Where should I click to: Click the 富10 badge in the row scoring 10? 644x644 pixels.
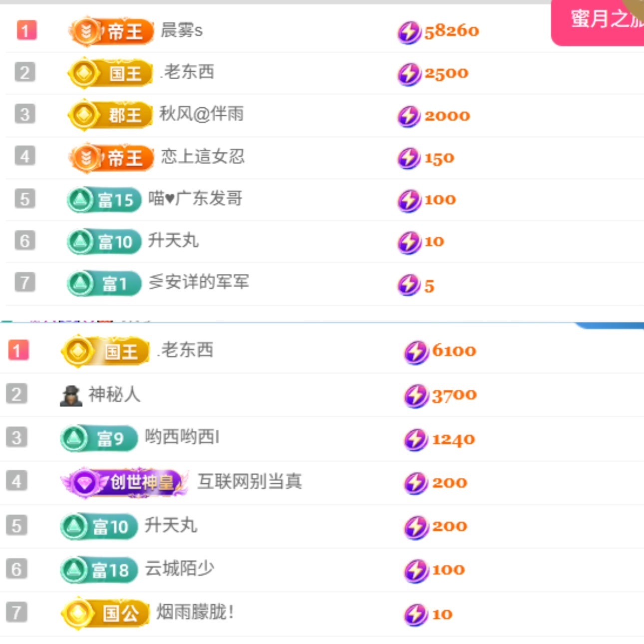coord(104,242)
